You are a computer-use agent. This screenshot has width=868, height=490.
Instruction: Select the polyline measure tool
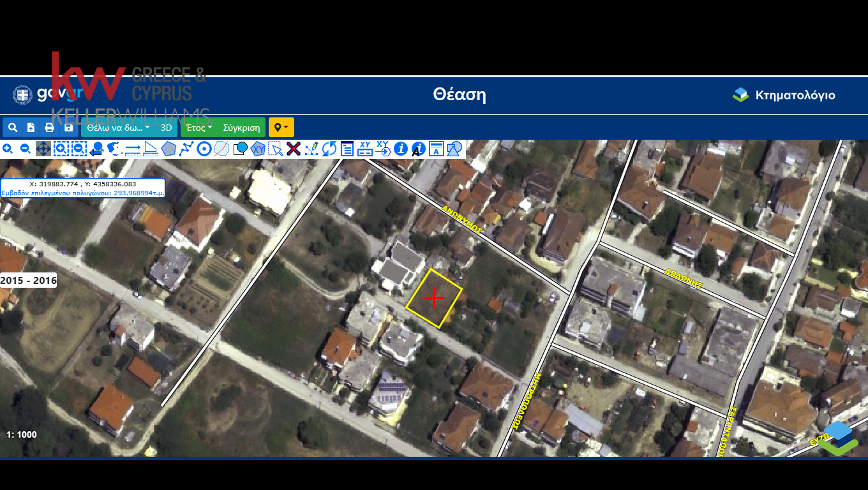pyautogui.click(x=186, y=149)
